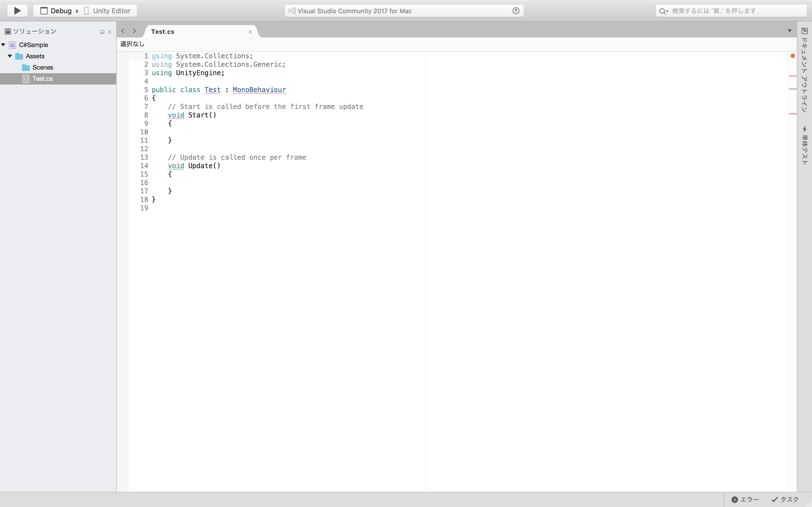Click the Unity Editor run target toggle
The height and width of the screenshot is (507, 812).
[107, 10]
